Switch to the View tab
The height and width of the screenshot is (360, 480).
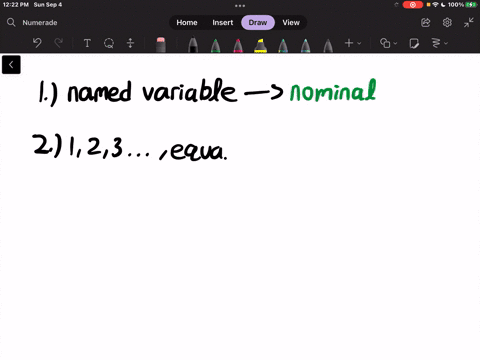(x=291, y=22)
